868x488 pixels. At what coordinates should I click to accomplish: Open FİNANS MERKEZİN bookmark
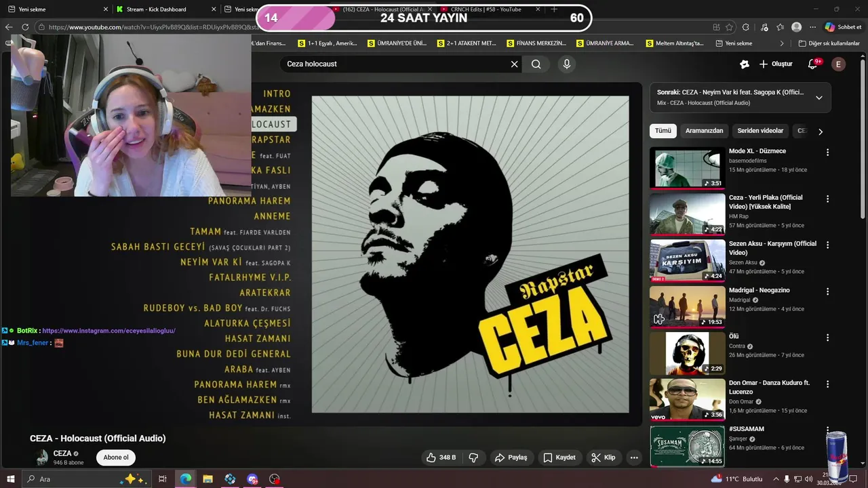click(536, 43)
